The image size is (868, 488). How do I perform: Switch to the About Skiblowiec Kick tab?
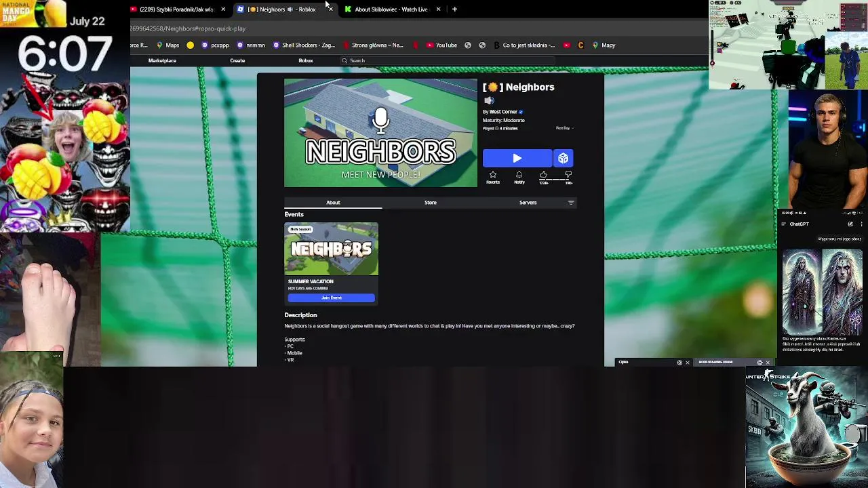(x=392, y=9)
